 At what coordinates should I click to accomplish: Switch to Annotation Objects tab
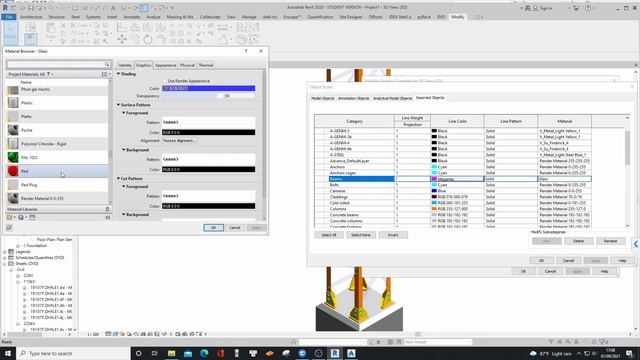(x=353, y=98)
